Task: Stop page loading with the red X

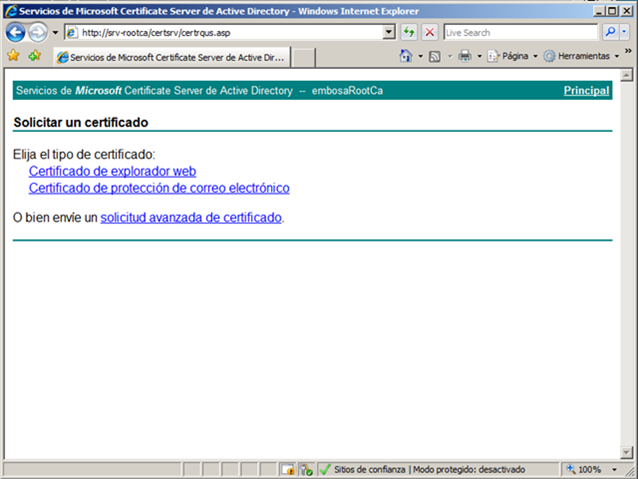Action: [x=430, y=32]
